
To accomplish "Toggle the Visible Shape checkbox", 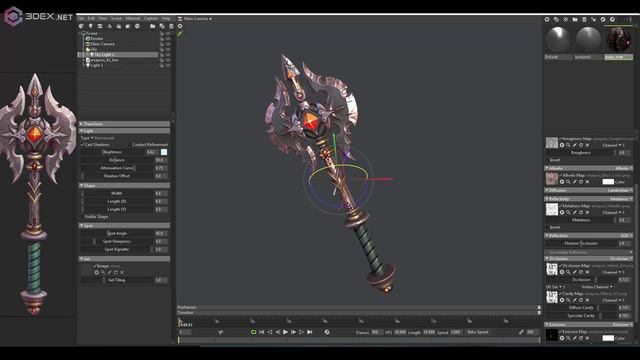I will 82,216.
